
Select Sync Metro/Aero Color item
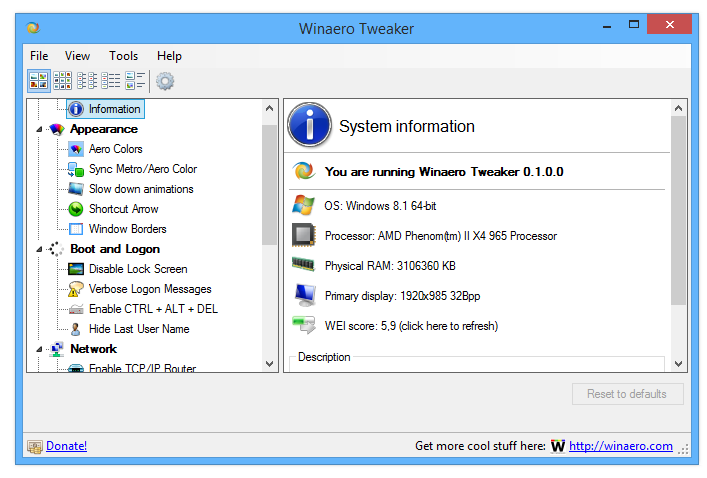143,169
